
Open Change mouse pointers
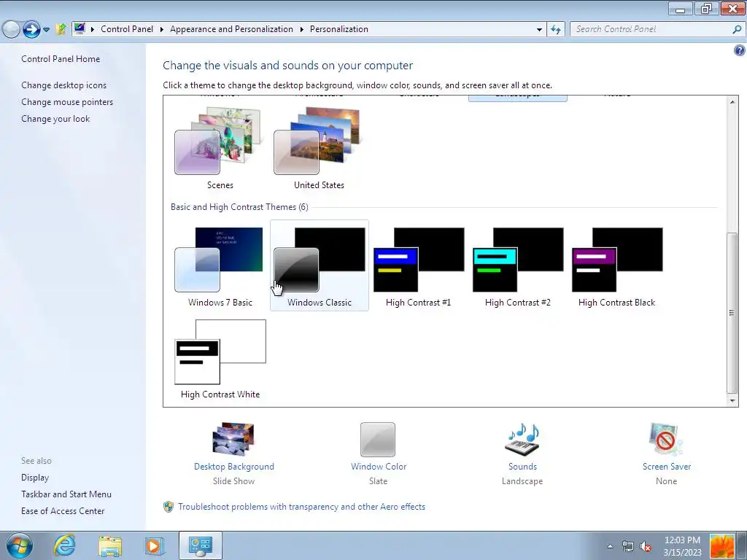click(67, 102)
